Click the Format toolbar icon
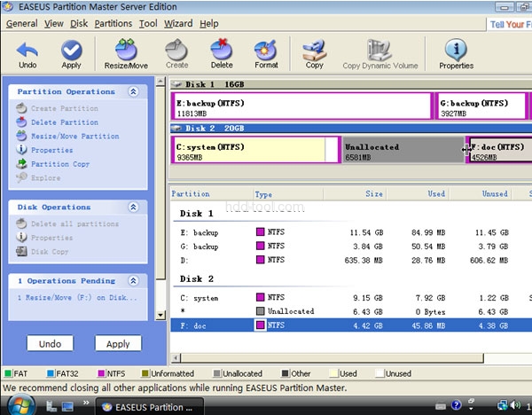Image resolution: width=532 pixels, height=415 pixels. coord(266,54)
